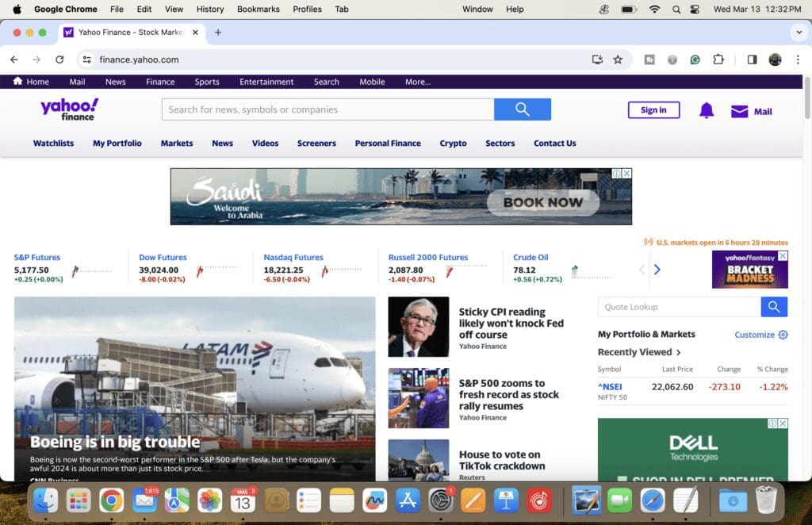This screenshot has width=812, height=525.
Task: Open the Videos tab
Action: click(x=265, y=144)
